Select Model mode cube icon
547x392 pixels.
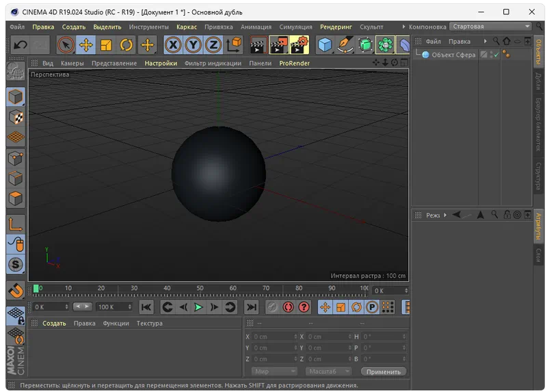16,96
